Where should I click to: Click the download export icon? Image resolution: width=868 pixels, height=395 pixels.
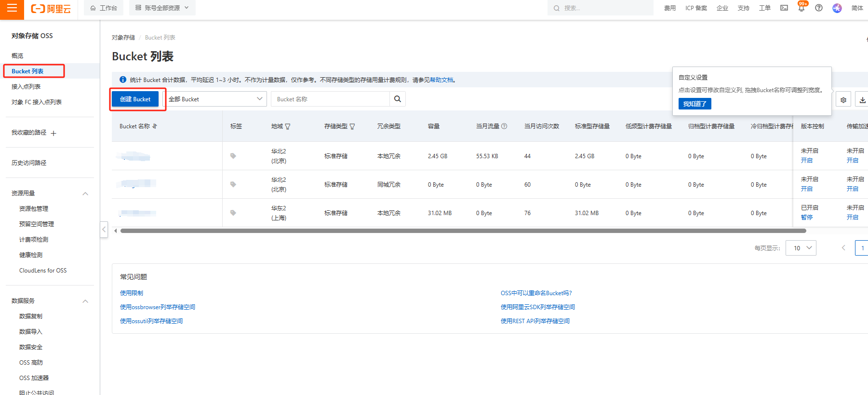pos(862,100)
